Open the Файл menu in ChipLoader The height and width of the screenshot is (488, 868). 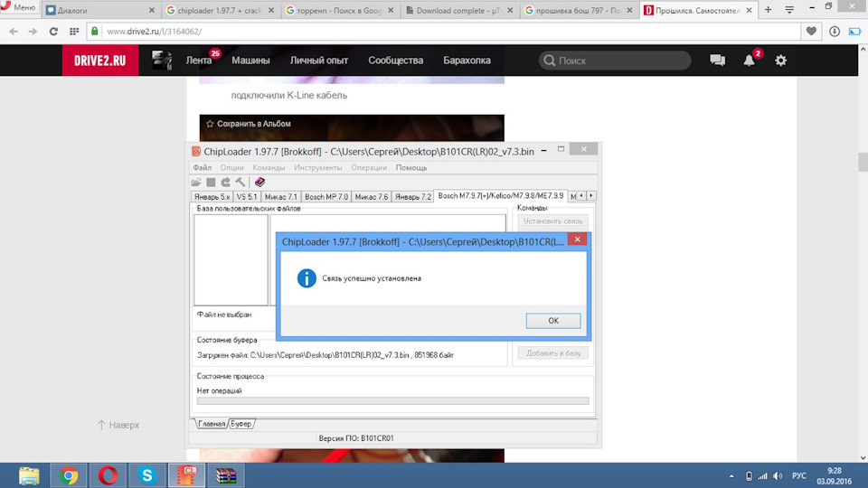[x=202, y=168]
